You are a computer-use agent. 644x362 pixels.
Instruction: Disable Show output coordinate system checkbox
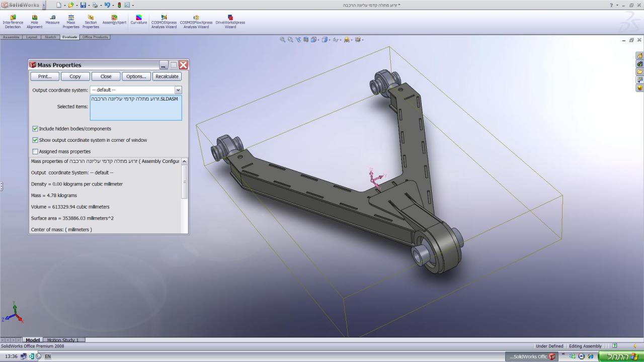(x=35, y=140)
